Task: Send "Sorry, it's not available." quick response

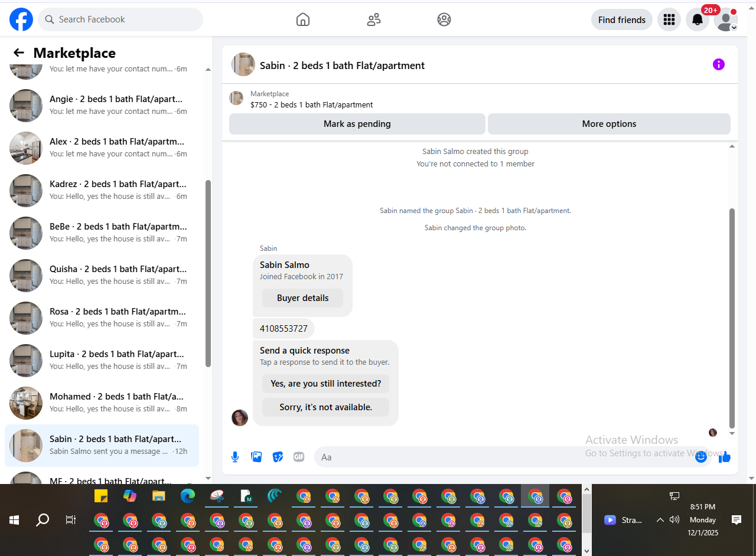Action: pos(325,407)
